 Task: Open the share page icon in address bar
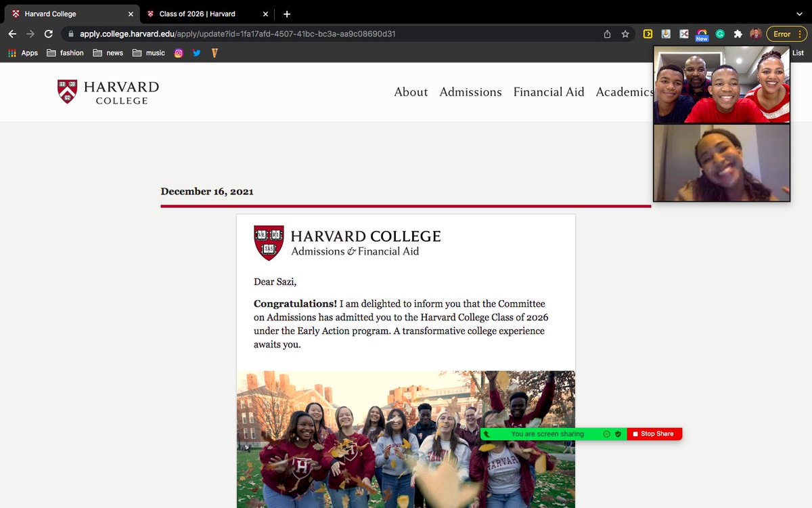pyautogui.click(x=607, y=34)
